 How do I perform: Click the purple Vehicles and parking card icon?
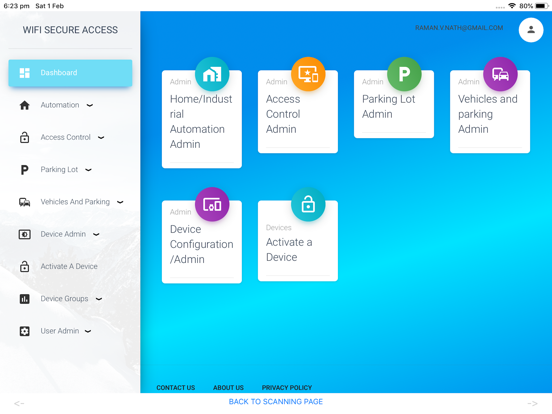point(500,74)
